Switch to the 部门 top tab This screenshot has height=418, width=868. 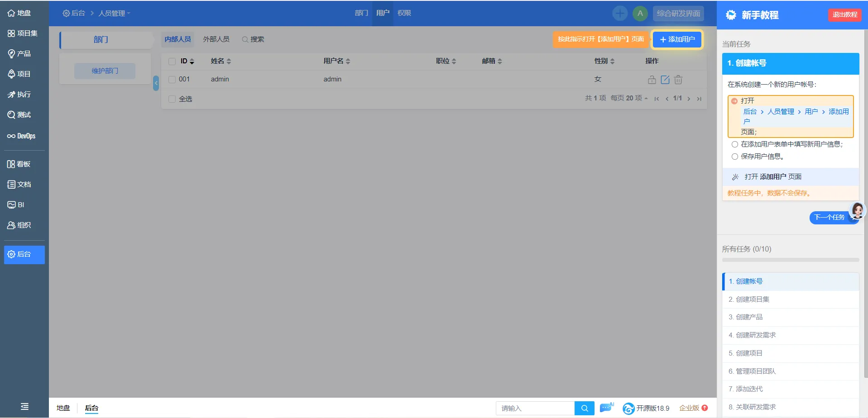click(361, 13)
